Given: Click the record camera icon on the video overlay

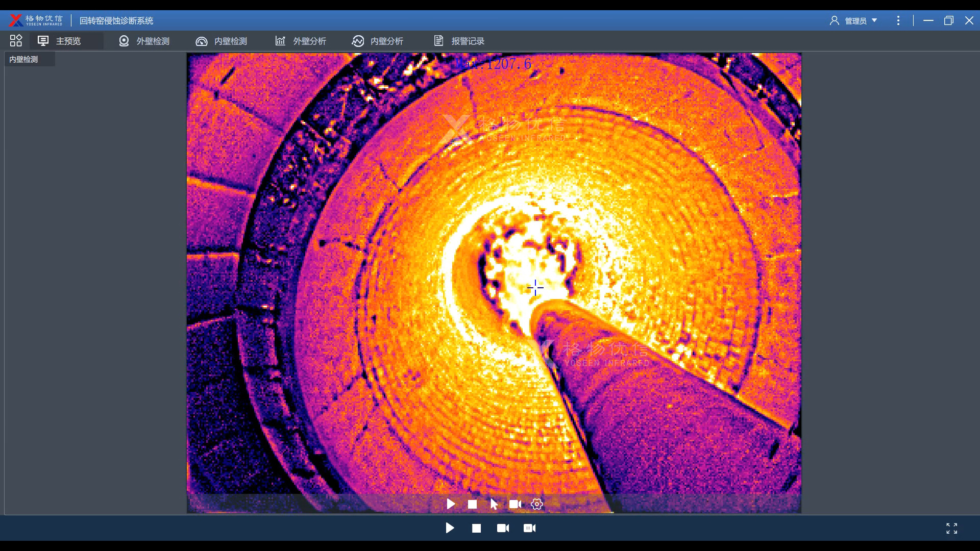Looking at the screenshot, I should 515,504.
